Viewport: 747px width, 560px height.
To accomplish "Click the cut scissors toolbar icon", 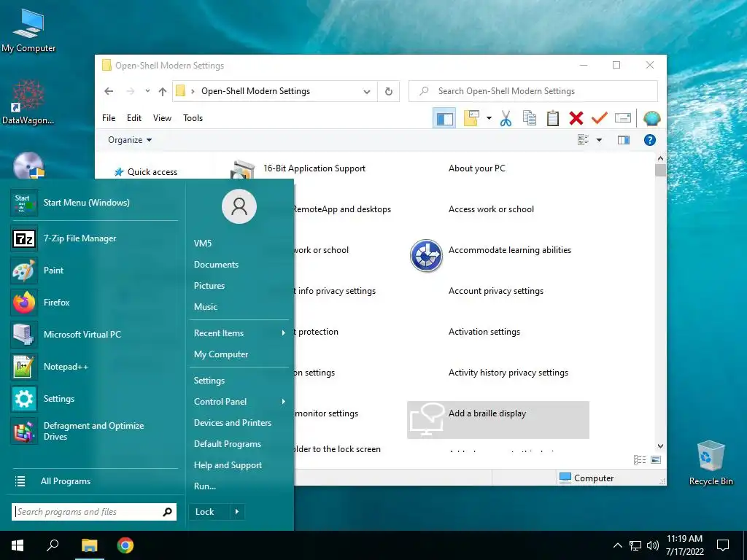I will coord(506,118).
